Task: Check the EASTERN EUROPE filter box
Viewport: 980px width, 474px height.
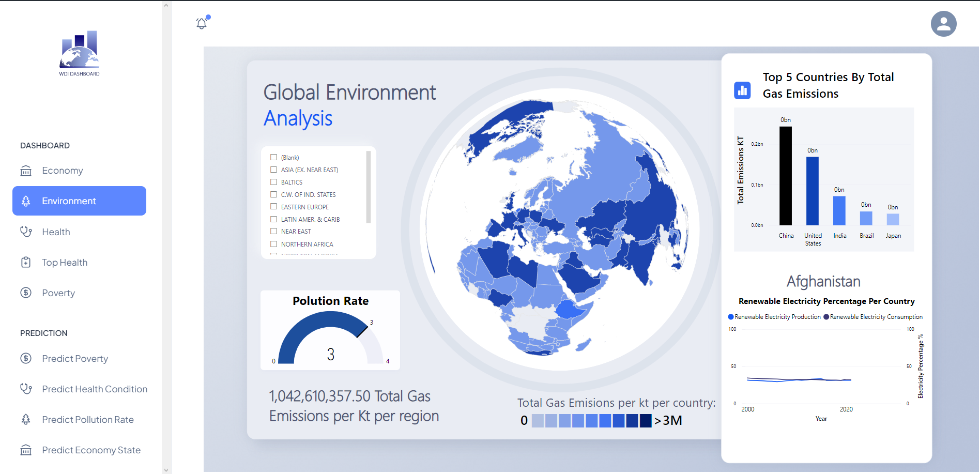Action: point(274,206)
